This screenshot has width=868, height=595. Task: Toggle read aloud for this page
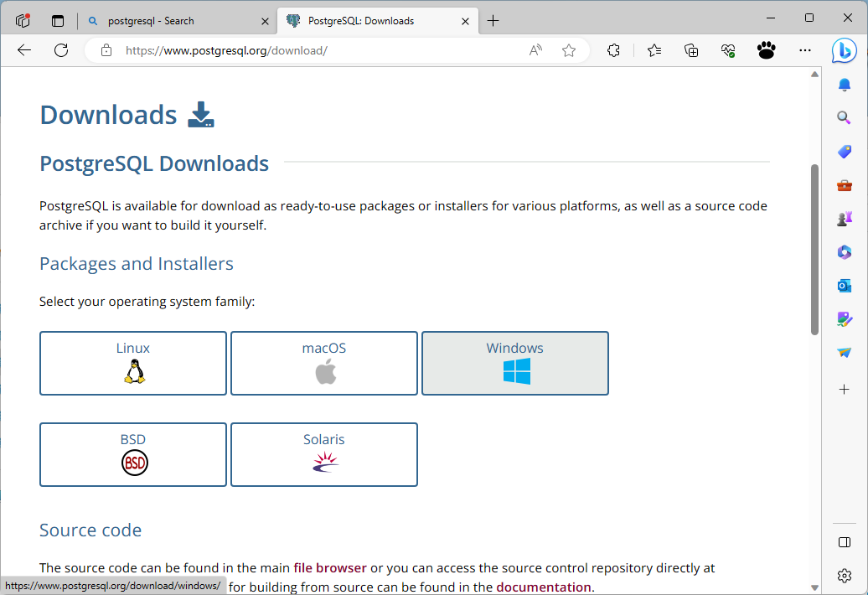coord(535,50)
